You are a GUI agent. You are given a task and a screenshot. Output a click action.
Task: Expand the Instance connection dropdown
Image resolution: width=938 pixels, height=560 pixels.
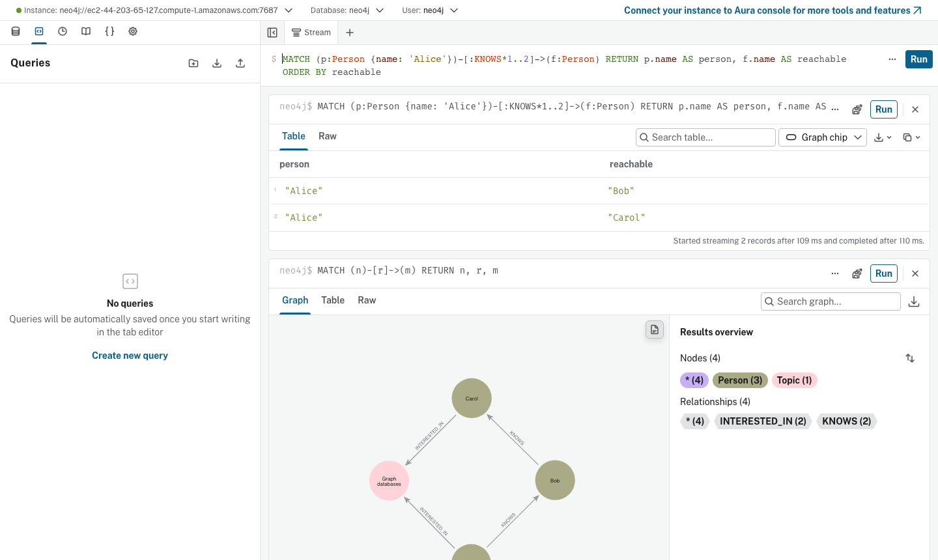click(x=289, y=10)
